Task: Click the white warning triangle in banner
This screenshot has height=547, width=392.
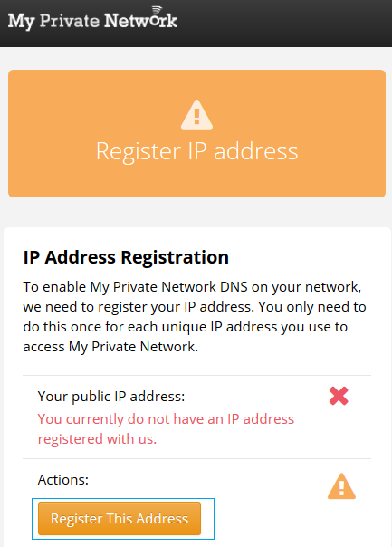Action: coord(196,115)
